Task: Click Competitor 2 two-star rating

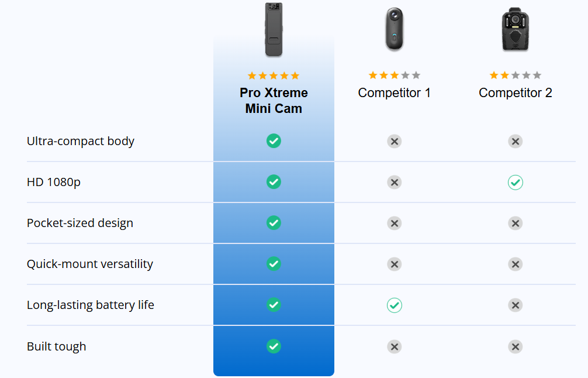Action: tap(515, 75)
